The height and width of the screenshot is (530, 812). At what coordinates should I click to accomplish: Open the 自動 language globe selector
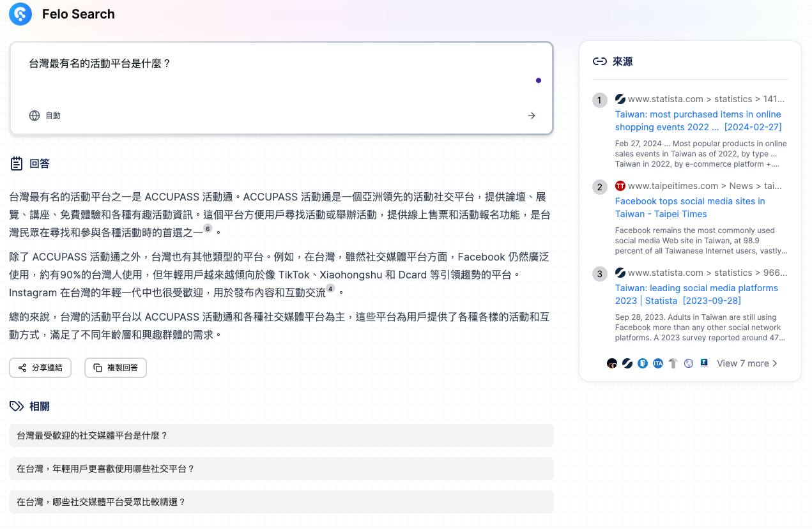tap(45, 116)
